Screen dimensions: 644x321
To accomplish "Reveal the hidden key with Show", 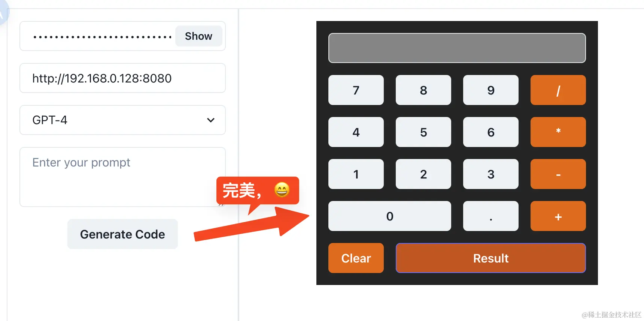I will click(198, 36).
